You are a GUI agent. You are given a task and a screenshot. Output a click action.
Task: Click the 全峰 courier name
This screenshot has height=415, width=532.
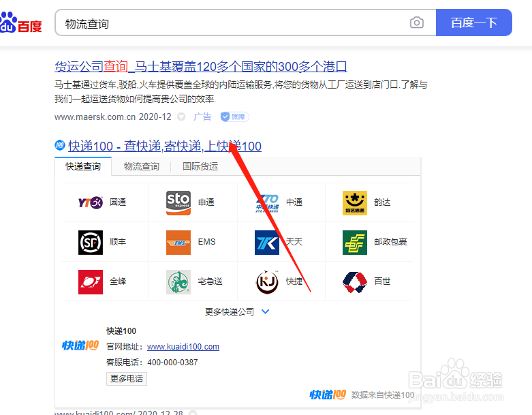tap(118, 281)
